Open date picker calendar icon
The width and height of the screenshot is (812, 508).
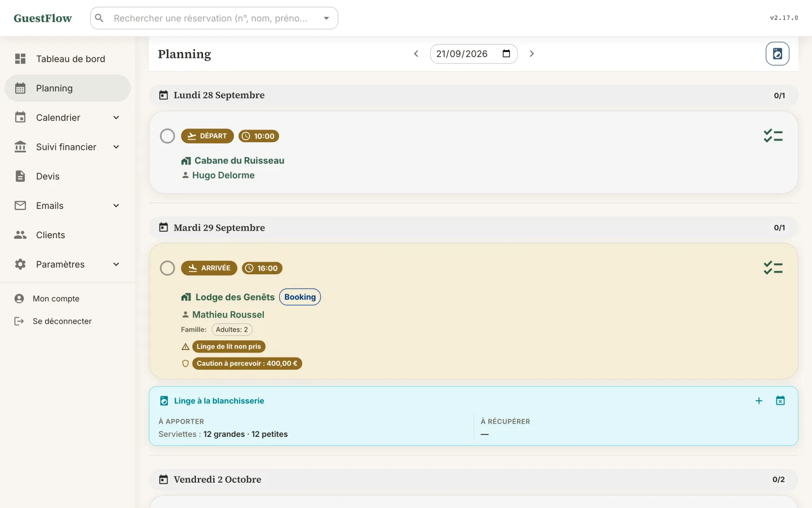tap(506, 54)
